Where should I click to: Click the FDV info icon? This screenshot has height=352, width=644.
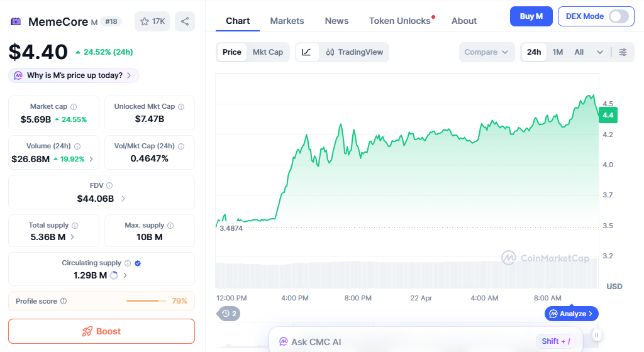click(x=109, y=185)
